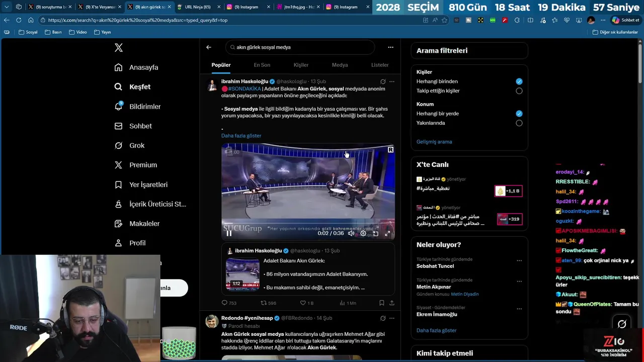Repost the tweet with 596 reposts

[268, 303]
